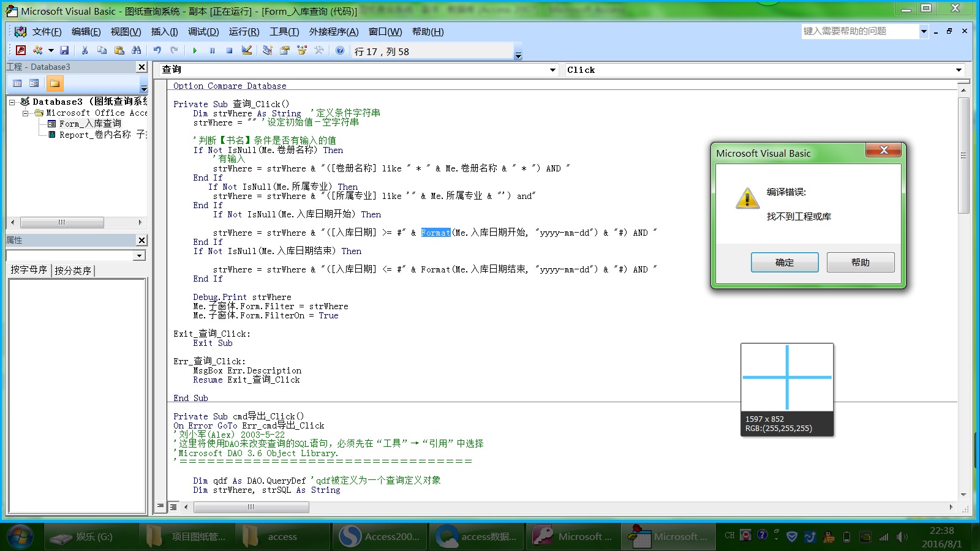Open the Toolbox hammer-wrench icon
Image resolution: width=980 pixels, height=551 pixels.
click(318, 50)
